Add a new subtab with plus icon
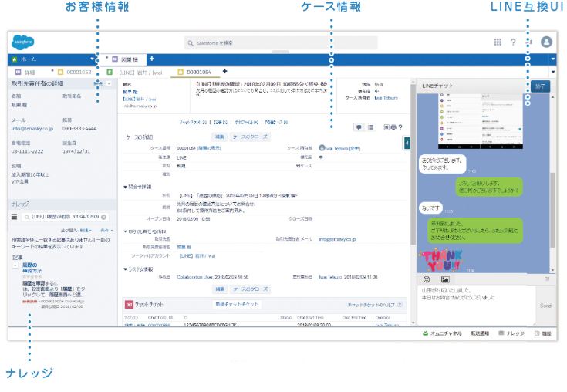Viewport: 567px width, 392px height. coord(225,71)
